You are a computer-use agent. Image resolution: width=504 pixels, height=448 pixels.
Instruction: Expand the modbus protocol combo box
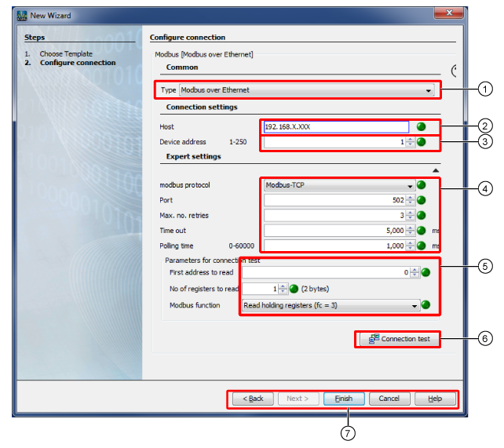(410, 186)
